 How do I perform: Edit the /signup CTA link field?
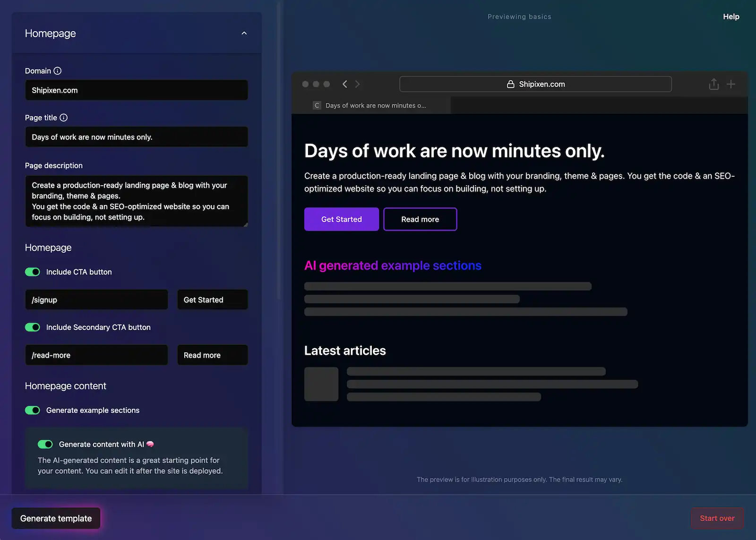click(96, 300)
